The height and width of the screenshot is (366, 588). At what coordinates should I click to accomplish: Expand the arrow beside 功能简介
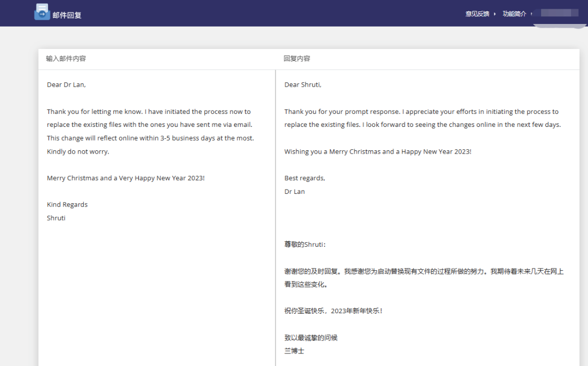pyautogui.click(x=531, y=14)
